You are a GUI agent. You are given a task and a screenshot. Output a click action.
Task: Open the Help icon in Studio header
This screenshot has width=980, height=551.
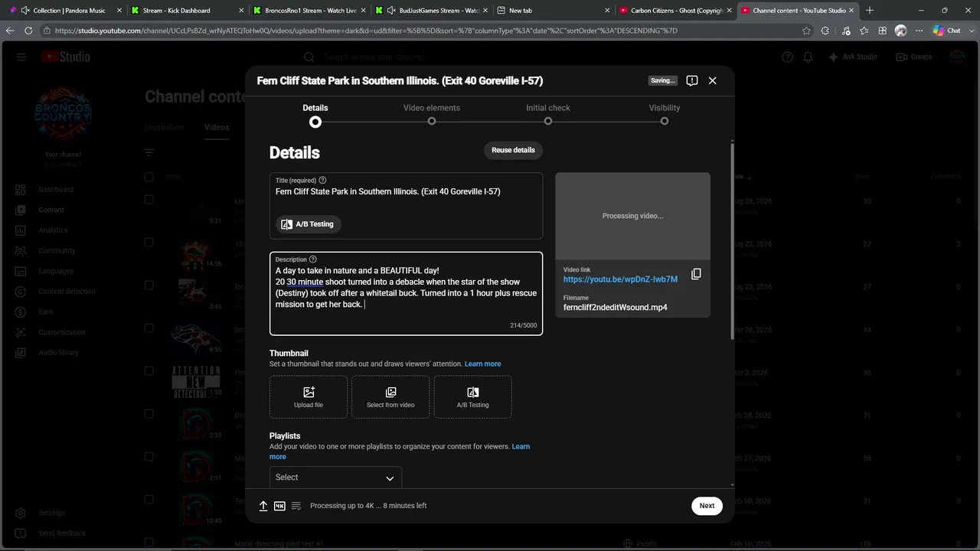[787, 57]
